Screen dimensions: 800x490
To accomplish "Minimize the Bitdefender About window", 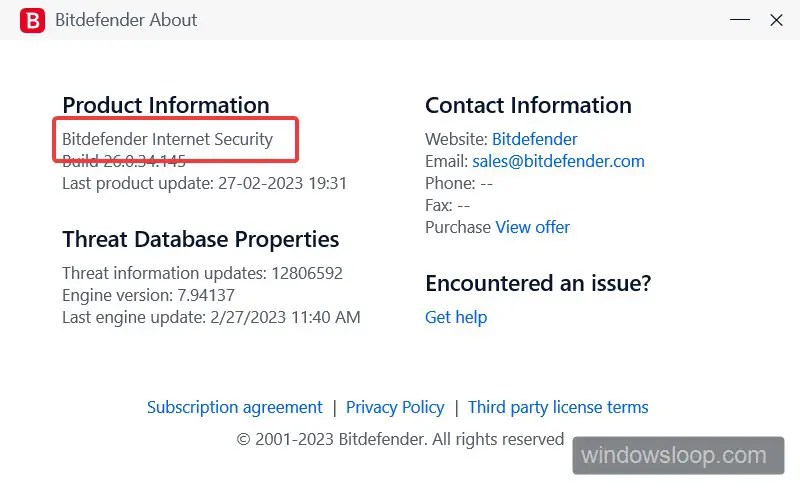I will click(739, 20).
